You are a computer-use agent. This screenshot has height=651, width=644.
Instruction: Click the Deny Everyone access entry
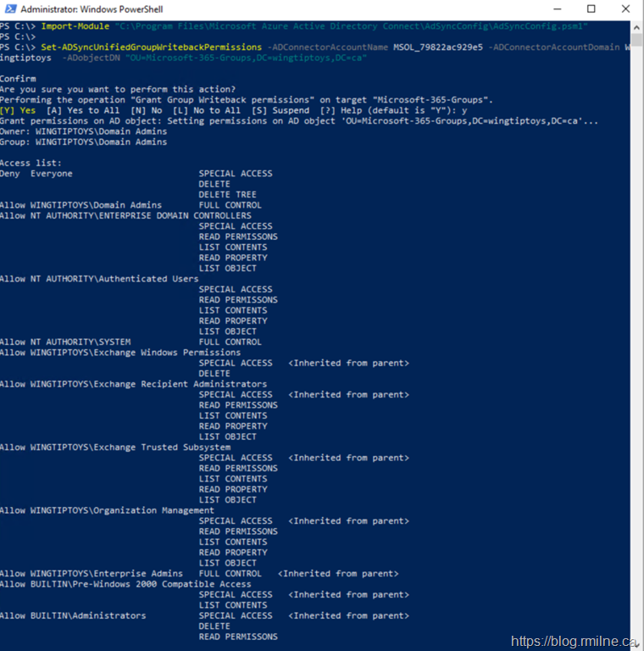[36, 174]
